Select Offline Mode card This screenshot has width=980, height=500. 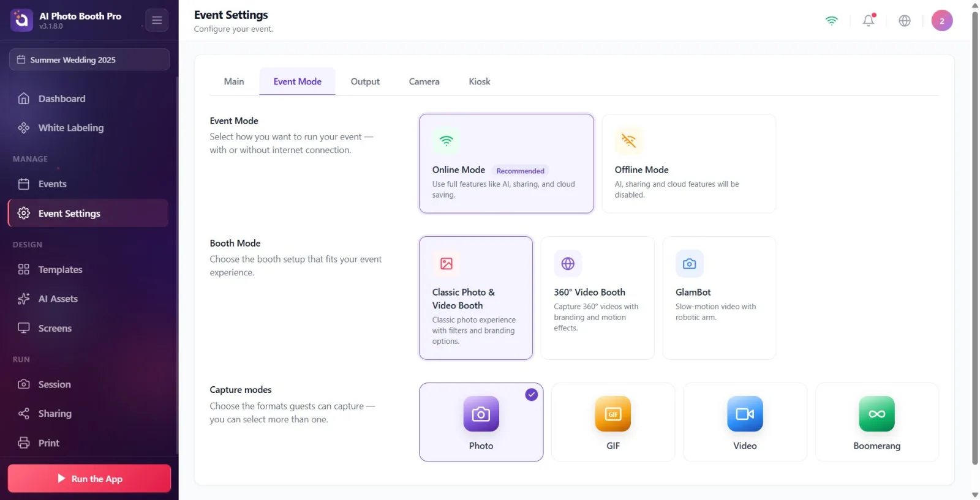click(688, 163)
